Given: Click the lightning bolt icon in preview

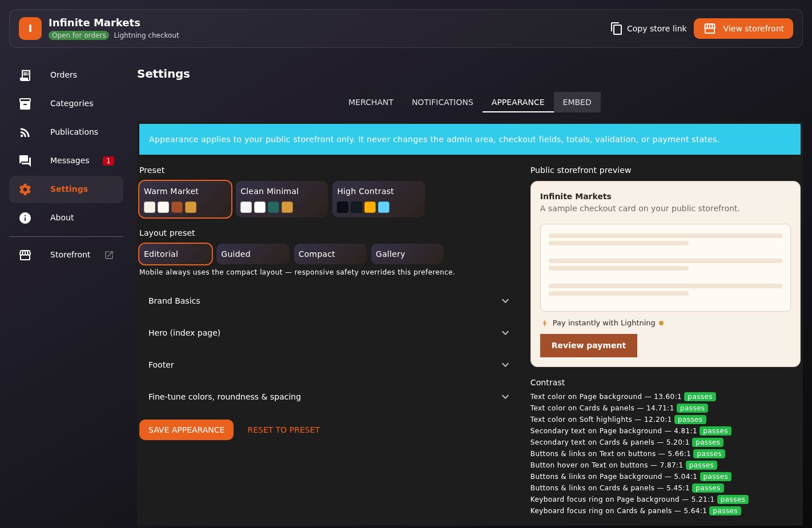Looking at the screenshot, I should (x=545, y=323).
